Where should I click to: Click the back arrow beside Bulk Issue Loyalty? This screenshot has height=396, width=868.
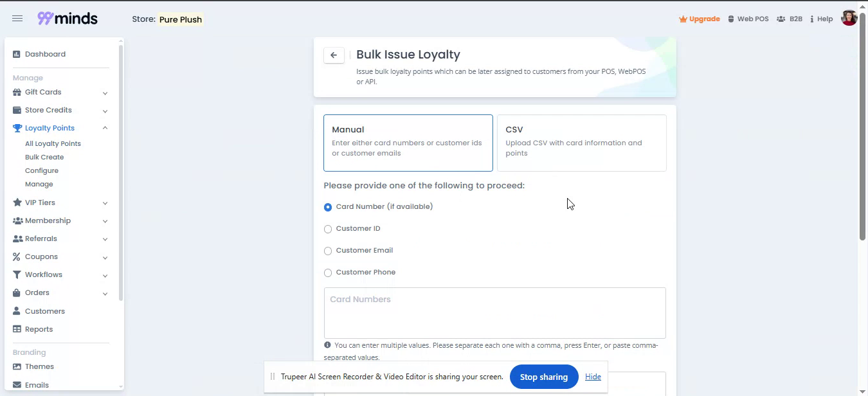tap(334, 55)
